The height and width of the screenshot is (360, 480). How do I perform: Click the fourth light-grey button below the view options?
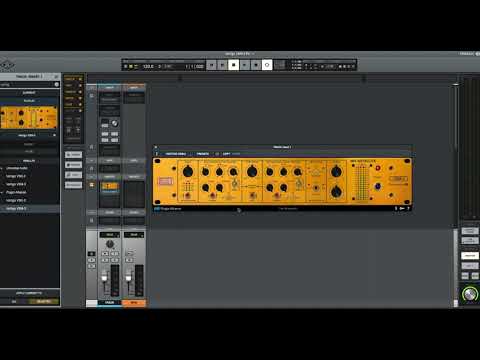(x=73, y=185)
